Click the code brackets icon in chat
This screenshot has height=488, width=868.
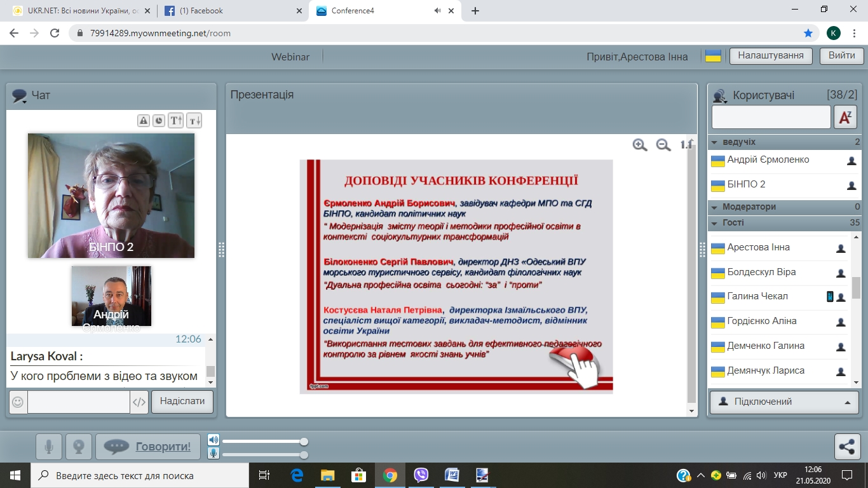click(x=139, y=402)
